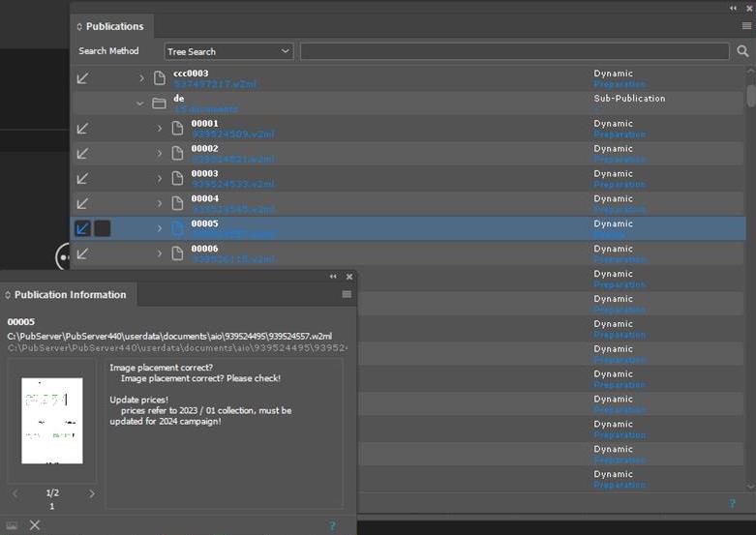Image resolution: width=756 pixels, height=535 pixels.
Task: Click the 939524557.w2ml file path text
Action: 169,336
